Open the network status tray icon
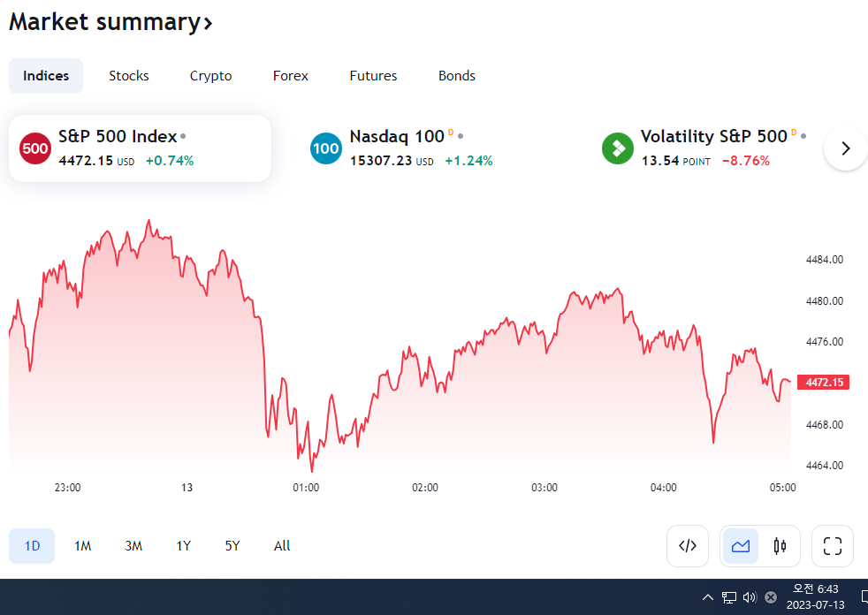The width and height of the screenshot is (868, 615). (x=729, y=596)
